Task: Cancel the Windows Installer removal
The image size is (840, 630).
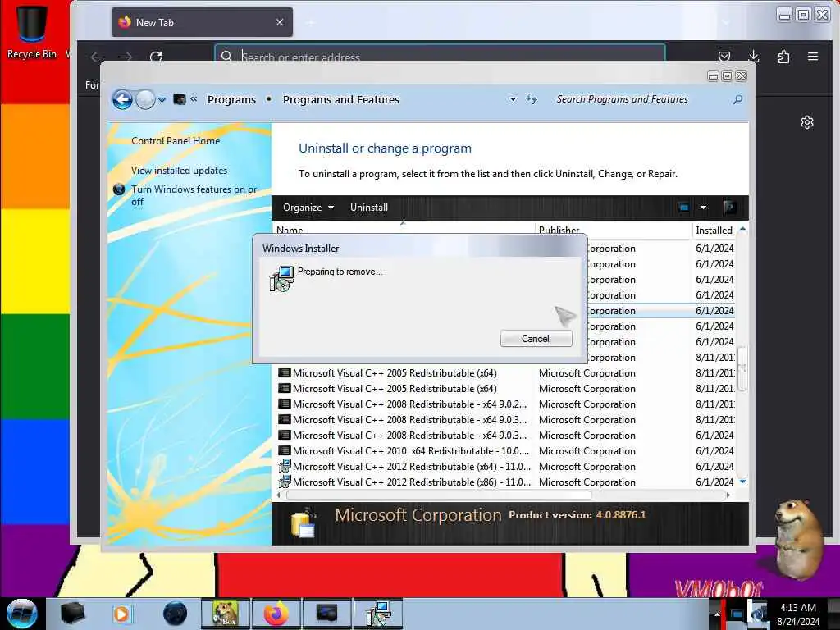Action: click(536, 339)
